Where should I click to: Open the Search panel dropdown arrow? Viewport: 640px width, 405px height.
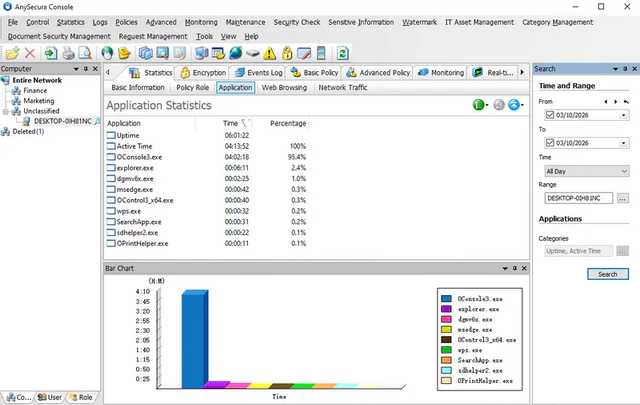coord(615,69)
